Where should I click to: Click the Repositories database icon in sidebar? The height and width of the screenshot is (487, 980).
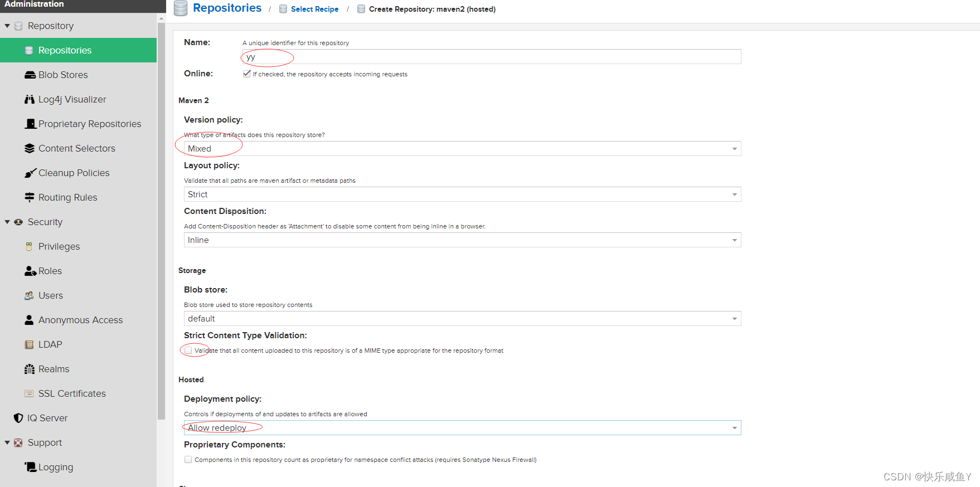[x=29, y=50]
